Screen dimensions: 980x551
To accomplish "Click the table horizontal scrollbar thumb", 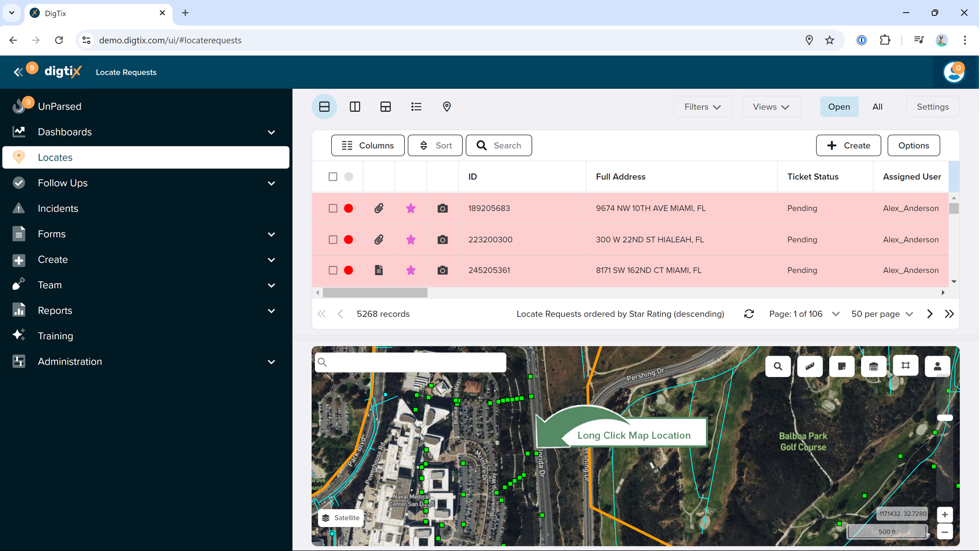I will [x=375, y=293].
